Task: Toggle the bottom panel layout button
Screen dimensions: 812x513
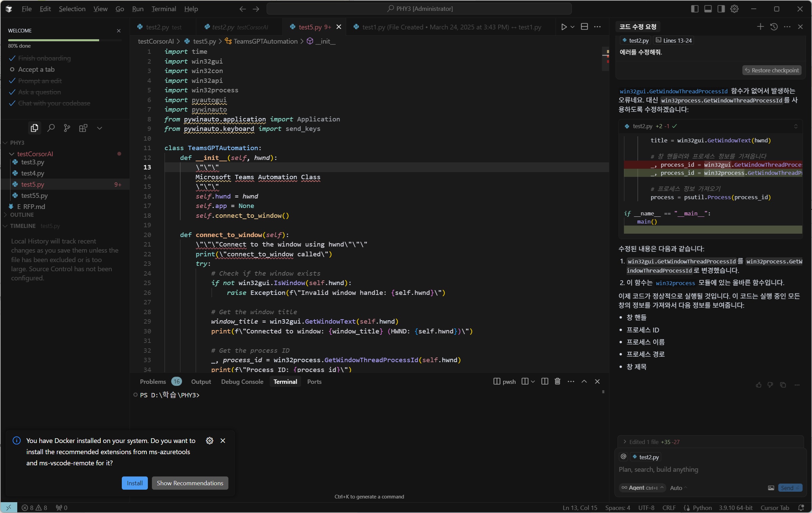Action: point(708,9)
